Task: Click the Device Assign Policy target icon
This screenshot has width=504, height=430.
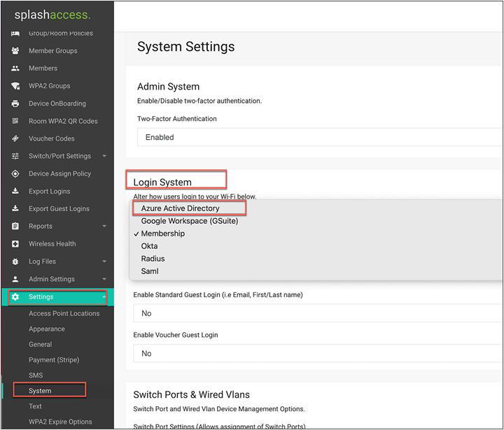Action: (15, 173)
